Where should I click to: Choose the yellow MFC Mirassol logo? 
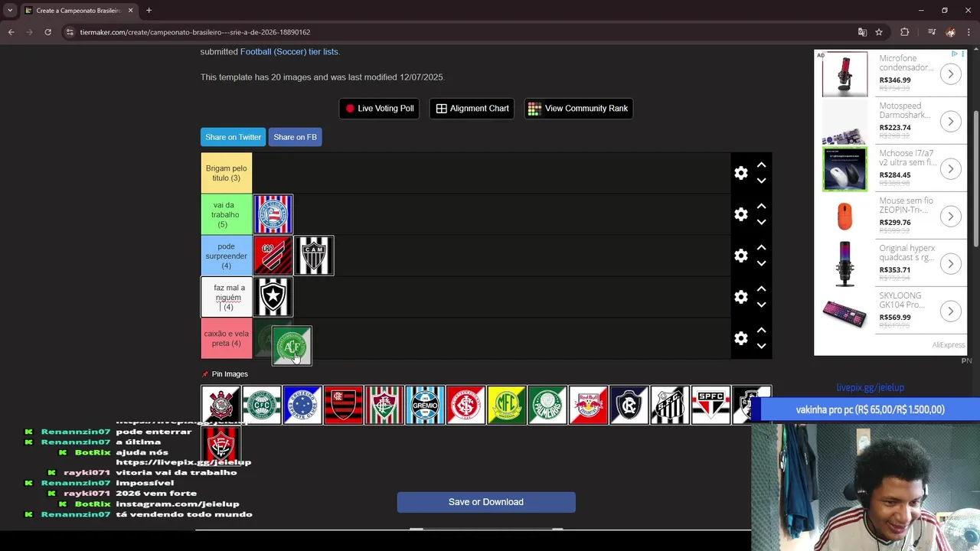point(507,405)
